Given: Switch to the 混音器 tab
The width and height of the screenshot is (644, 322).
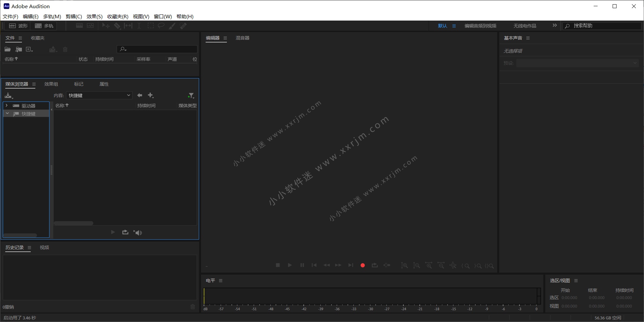Looking at the screenshot, I should coord(242,38).
